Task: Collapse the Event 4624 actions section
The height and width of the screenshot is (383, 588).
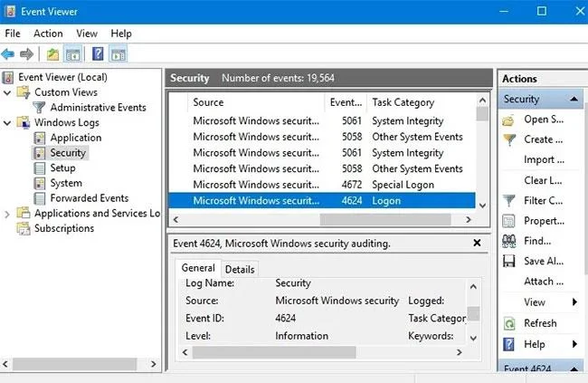Action: [574, 369]
